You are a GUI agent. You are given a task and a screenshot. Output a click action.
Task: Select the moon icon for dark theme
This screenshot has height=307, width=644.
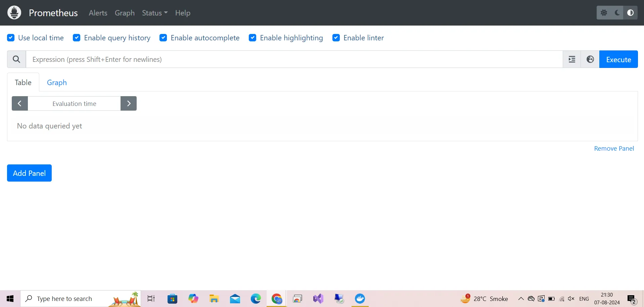pyautogui.click(x=617, y=12)
